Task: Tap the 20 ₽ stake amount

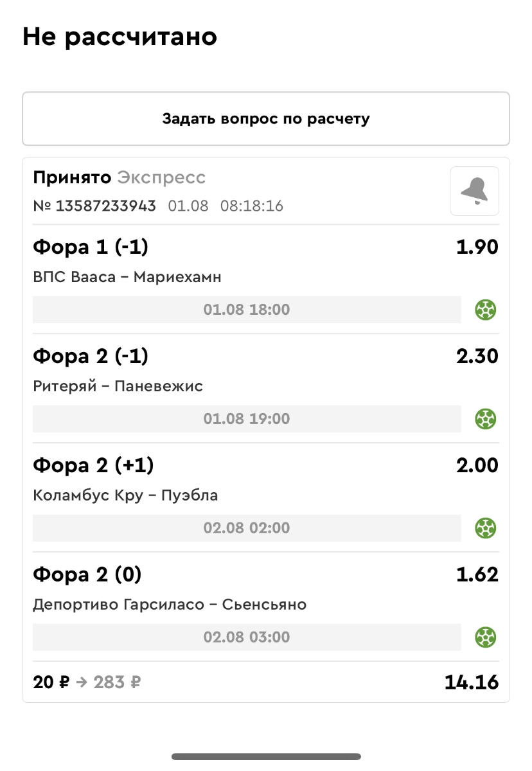Action: coord(51,682)
